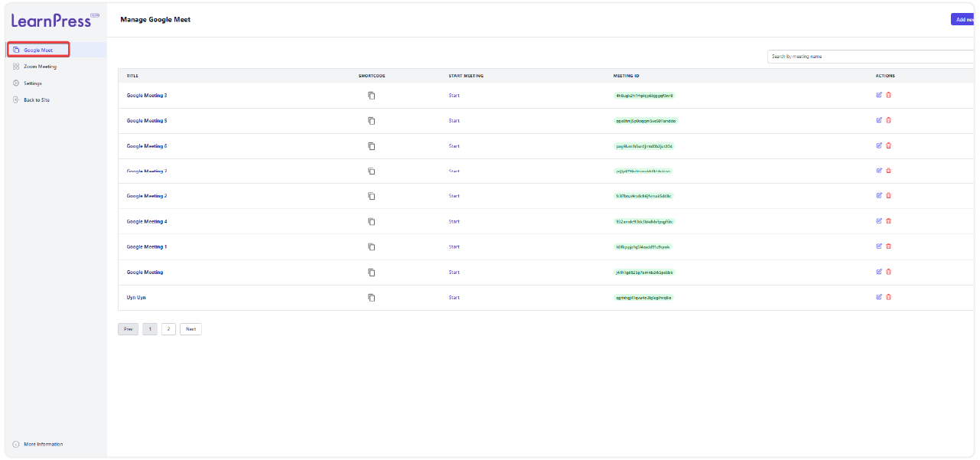Focus the search by meeting name field
980x460 pixels.
868,57
